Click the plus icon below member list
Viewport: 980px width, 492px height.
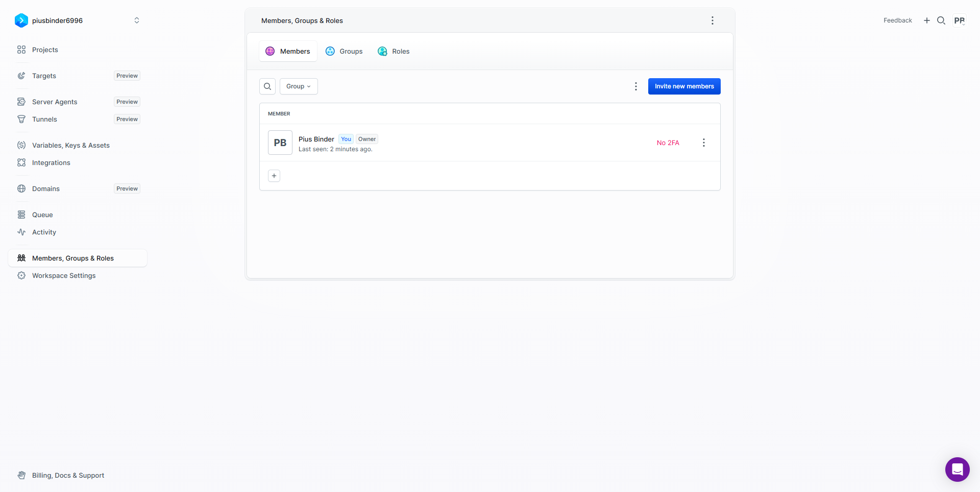point(274,176)
